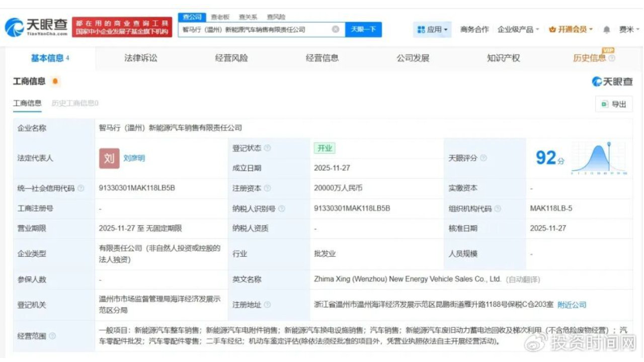The height and width of the screenshot is (362, 644).
Task: Click the help icon next to 天眼评分
Action: click(x=484, y=158)
